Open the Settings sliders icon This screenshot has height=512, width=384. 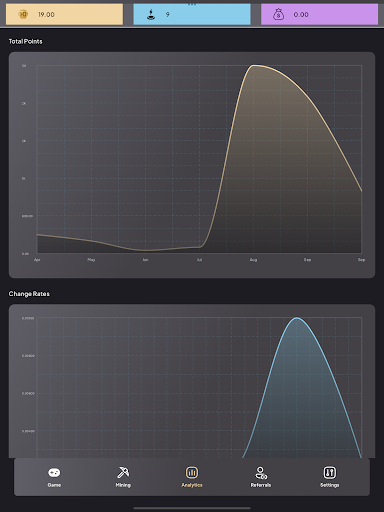(x=329, y=472)
